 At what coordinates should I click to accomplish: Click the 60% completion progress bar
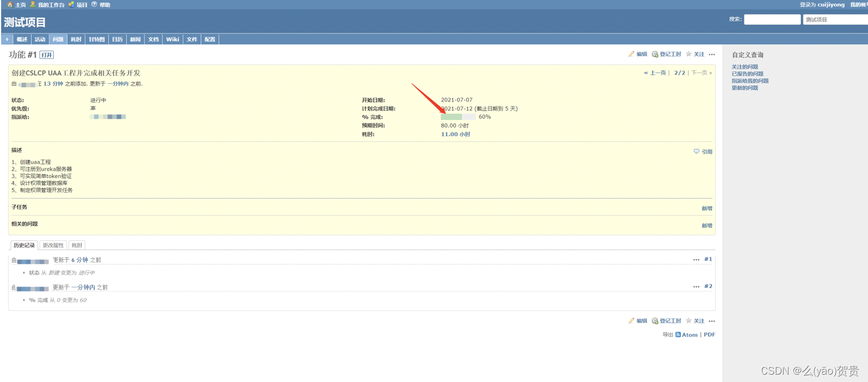pos(458,117)
